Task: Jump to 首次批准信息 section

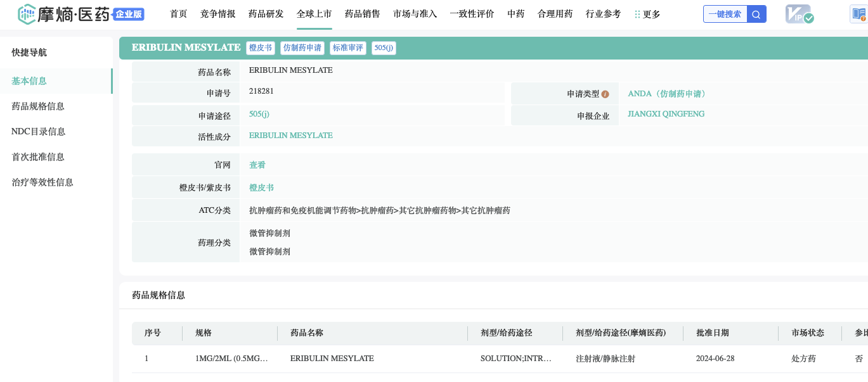Action: tap(38, 157)
